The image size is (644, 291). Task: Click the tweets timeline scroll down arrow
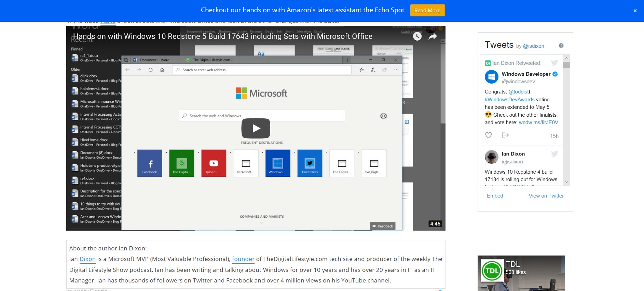566,182
